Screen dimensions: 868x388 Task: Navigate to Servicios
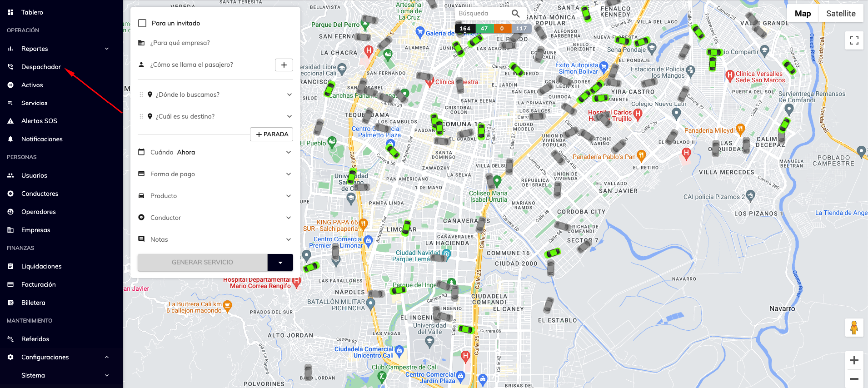tap(35, 103)
